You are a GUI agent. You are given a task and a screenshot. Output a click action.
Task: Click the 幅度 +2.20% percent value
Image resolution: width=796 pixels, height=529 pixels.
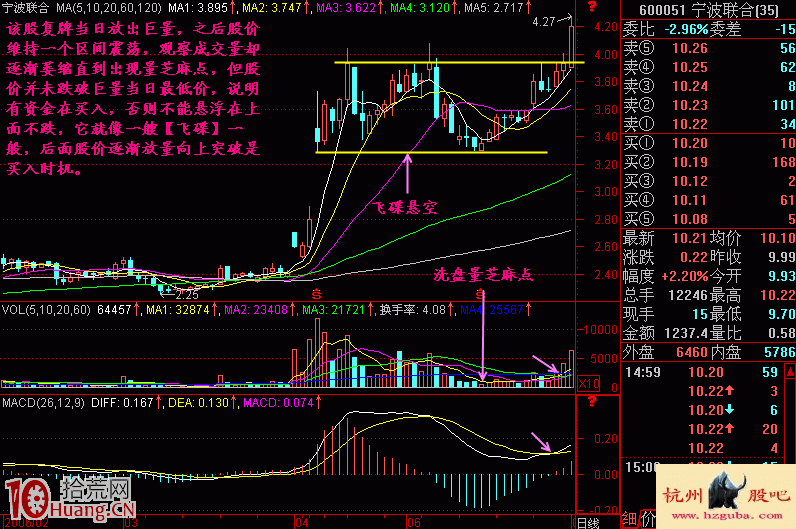[x=684, y=276]
